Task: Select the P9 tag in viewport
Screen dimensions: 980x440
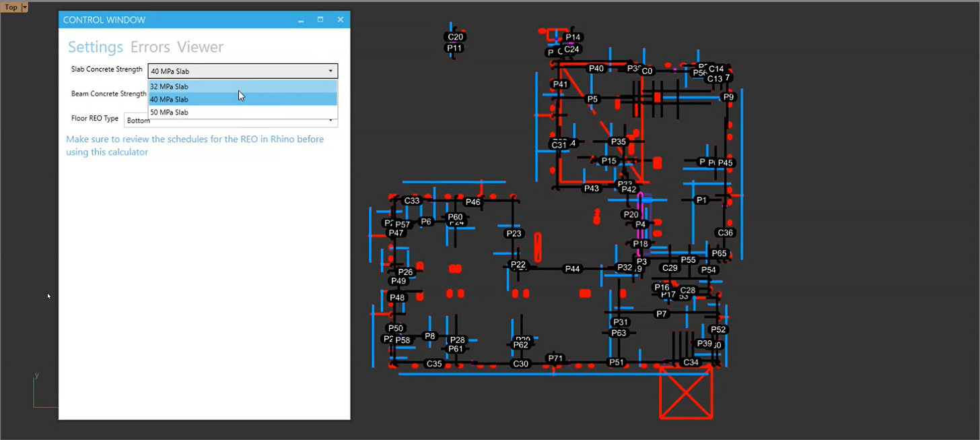Action: tap(728, 97)
